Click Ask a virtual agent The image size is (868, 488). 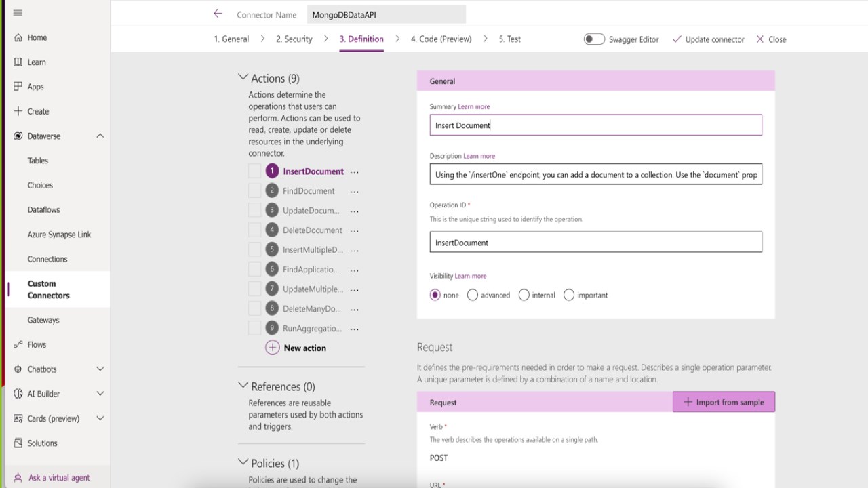click(x=59, y=478)
